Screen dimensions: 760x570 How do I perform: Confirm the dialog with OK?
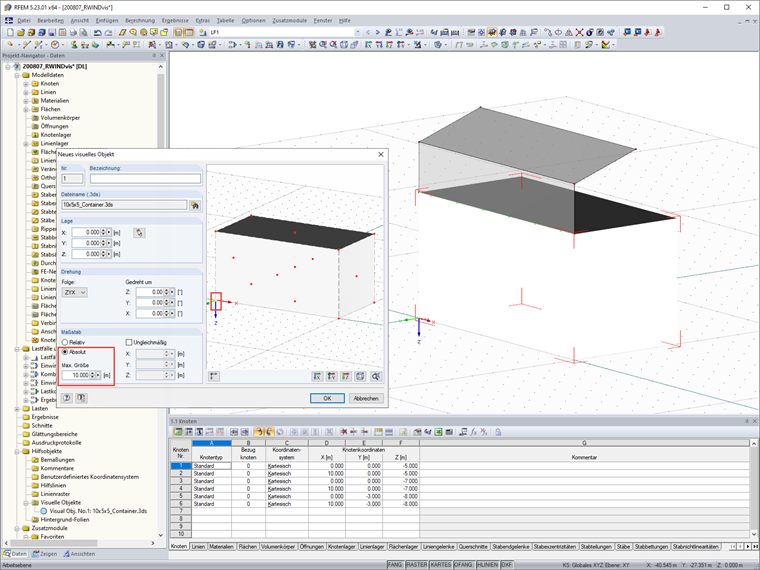click(326, 398)
